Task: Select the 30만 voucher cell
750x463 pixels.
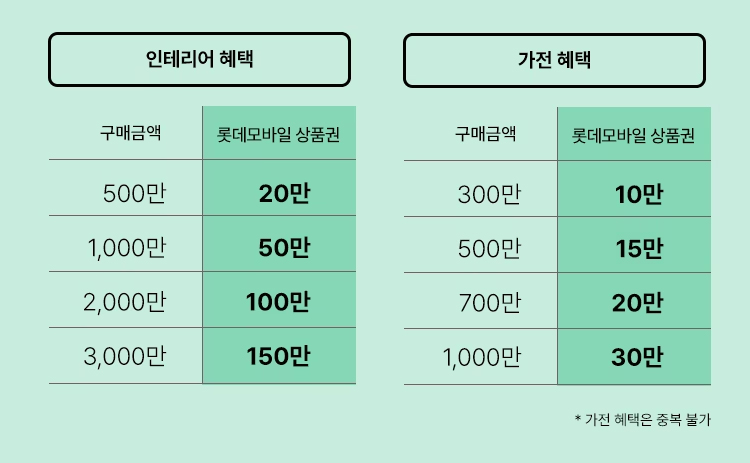Action: point(638,357)
